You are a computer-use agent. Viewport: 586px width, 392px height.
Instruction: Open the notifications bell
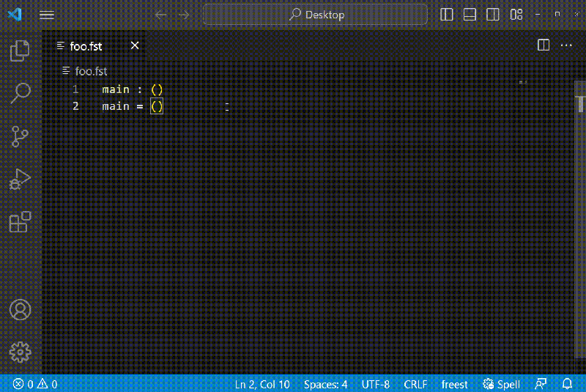(567, 384)
